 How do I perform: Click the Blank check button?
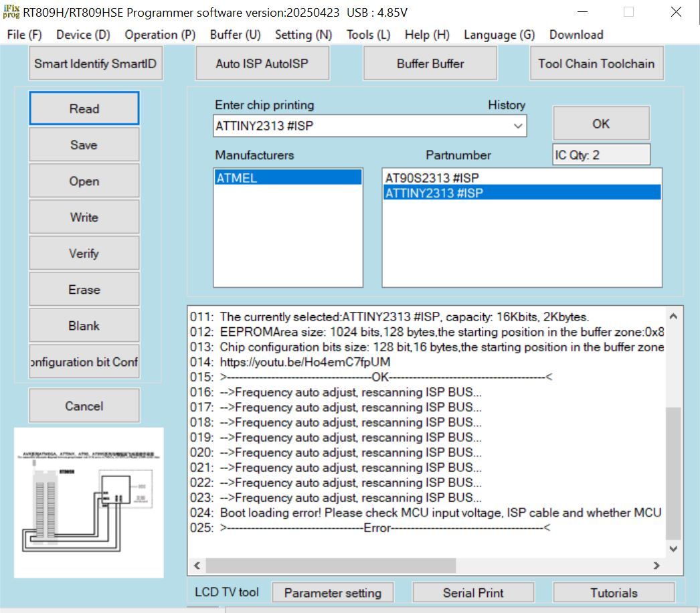point(84,325)
